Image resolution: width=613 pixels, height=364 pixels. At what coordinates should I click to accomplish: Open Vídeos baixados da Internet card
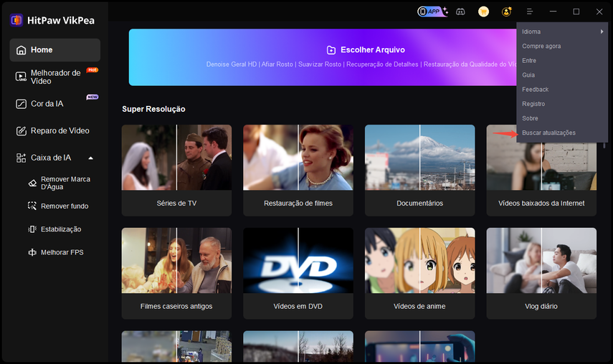click(541, 171)
